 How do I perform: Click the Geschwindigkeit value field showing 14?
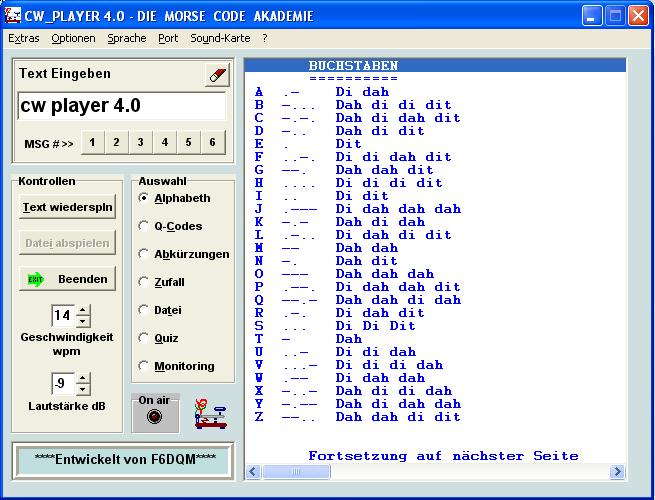[x=63, y=315]
